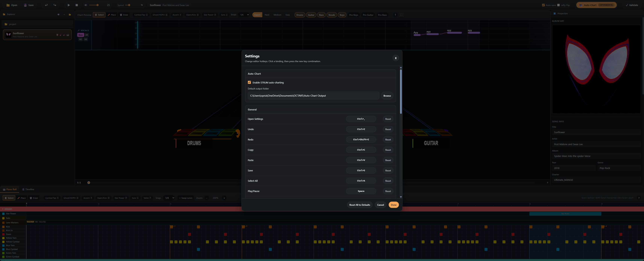This screenshot has height=261, width=644.
Task: Close the Settings dialog with X
Action: tap(396, 58)
